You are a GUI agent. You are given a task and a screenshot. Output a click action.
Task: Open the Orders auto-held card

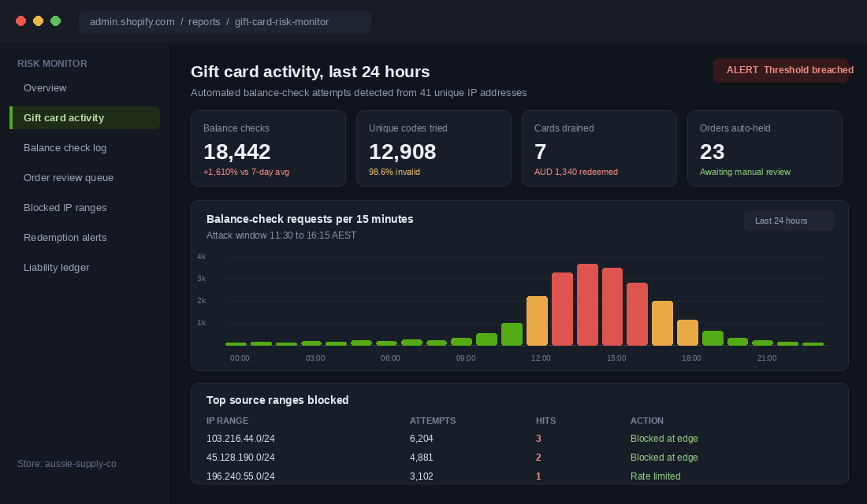[765, 148]
